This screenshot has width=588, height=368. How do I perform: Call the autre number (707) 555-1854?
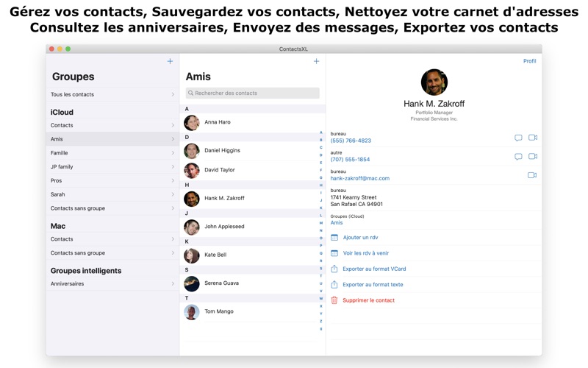coord(350,160)
